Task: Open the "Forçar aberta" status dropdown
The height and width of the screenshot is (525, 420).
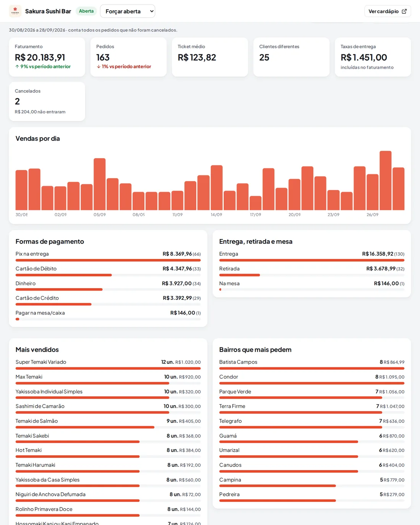Action: [x=128, y=11]
